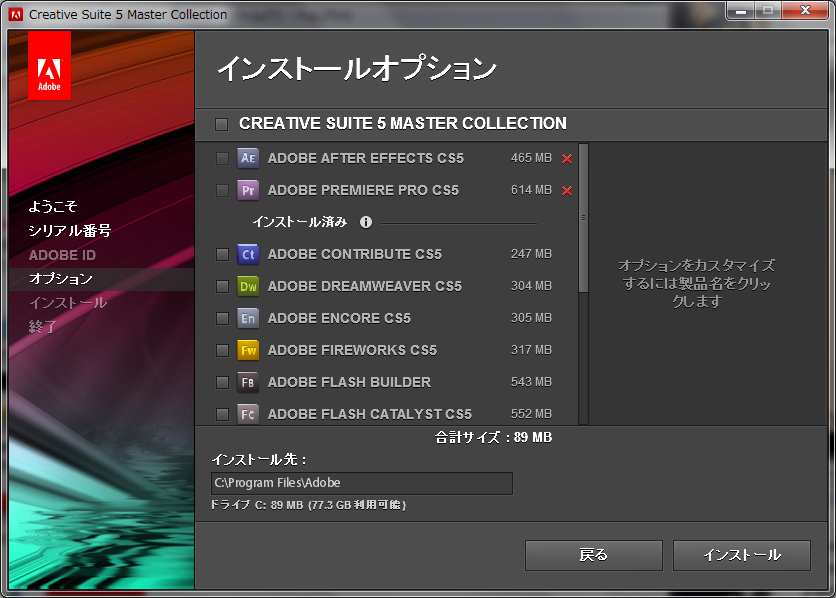This screenshot has height=598, width=836.
Task: Go to ようこそ step in sidebar
Action: (53, 206)
